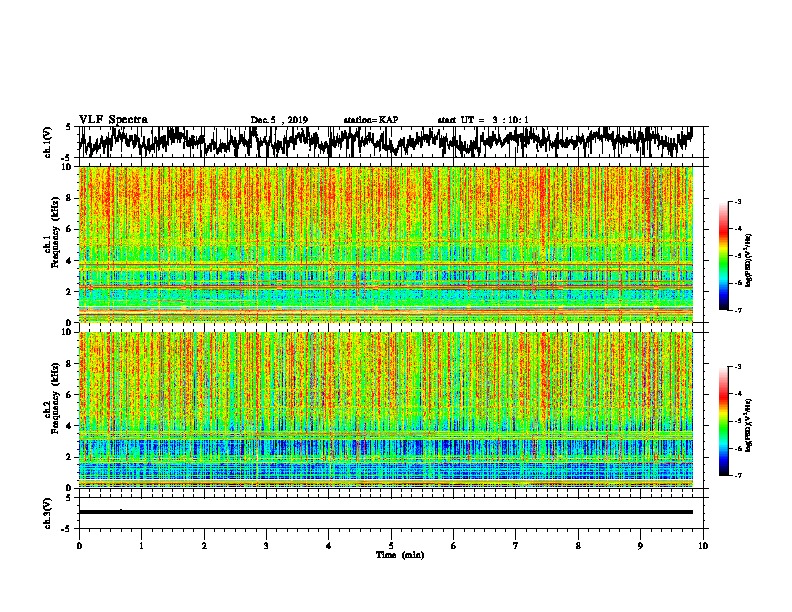Click the "-3" label on ch.2 color bar
This screenshot has width=792, height=612.
(x=737, y=367)
